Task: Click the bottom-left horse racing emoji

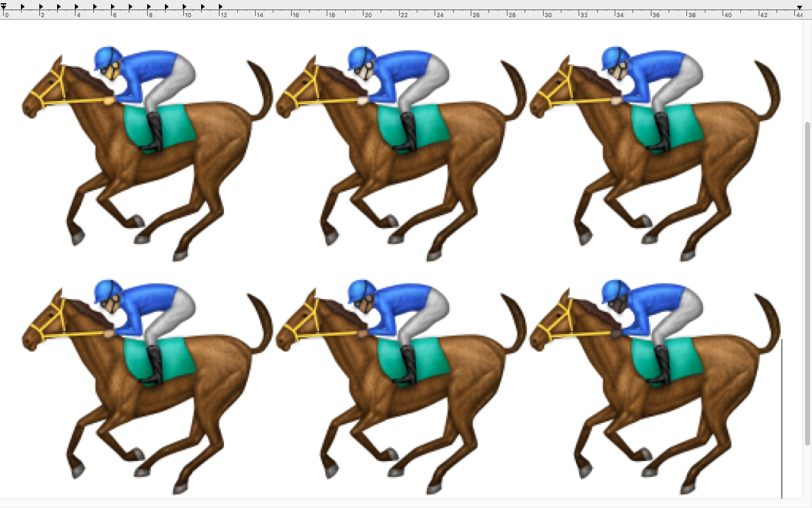Action: point(147,387)
